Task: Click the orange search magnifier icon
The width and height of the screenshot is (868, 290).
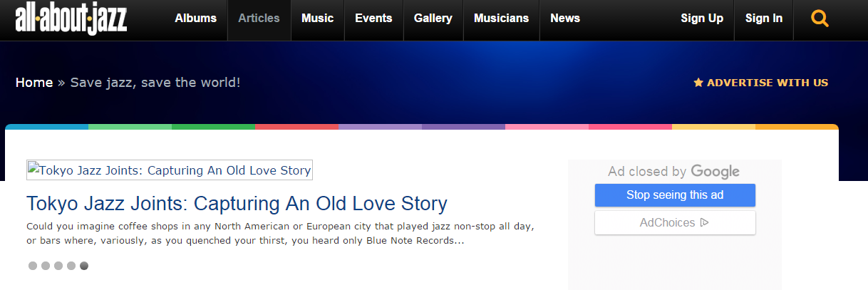Action: (820, 19)
